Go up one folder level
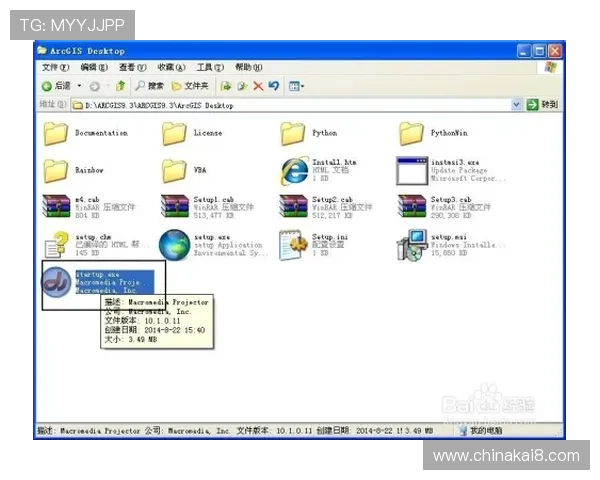600x480 pixels. coord(120,86)
